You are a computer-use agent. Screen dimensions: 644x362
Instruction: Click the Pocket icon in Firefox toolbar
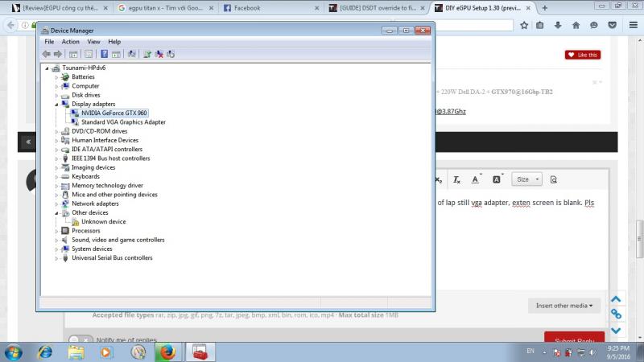(x=613, y=26)
